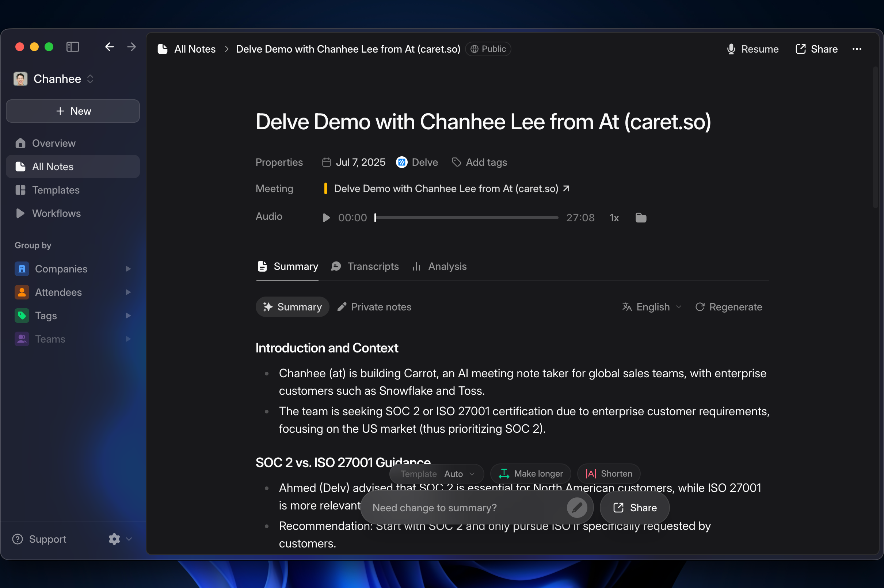Go back with the left arrow
The width and height of the screenshot is (884, 588).
click(x=109, y=47)
